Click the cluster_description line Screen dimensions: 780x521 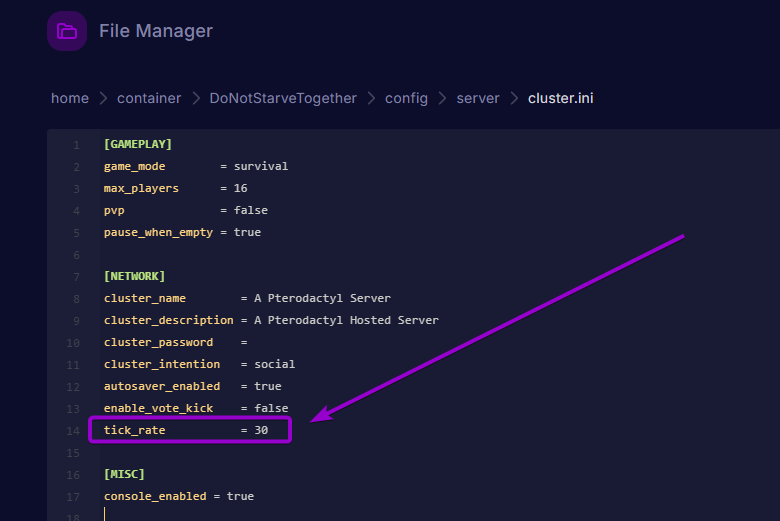(271, 320)
